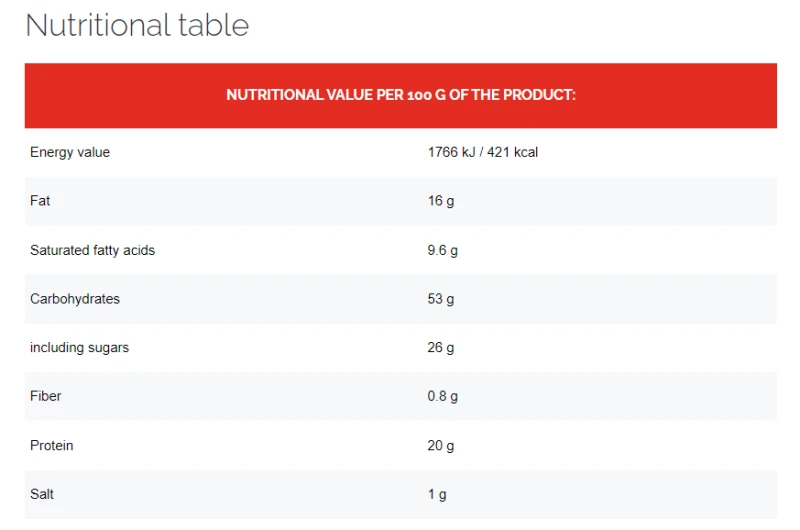Click the '421 kcal' energy figure
The width and height of the screenshot is (800, 530).
click(x=513, y=153)
